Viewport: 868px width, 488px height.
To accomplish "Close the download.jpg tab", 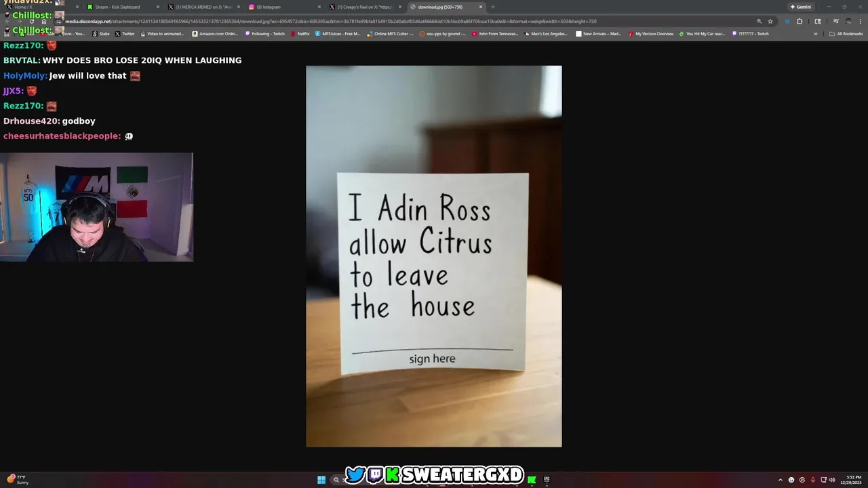I will coord(481,7).
